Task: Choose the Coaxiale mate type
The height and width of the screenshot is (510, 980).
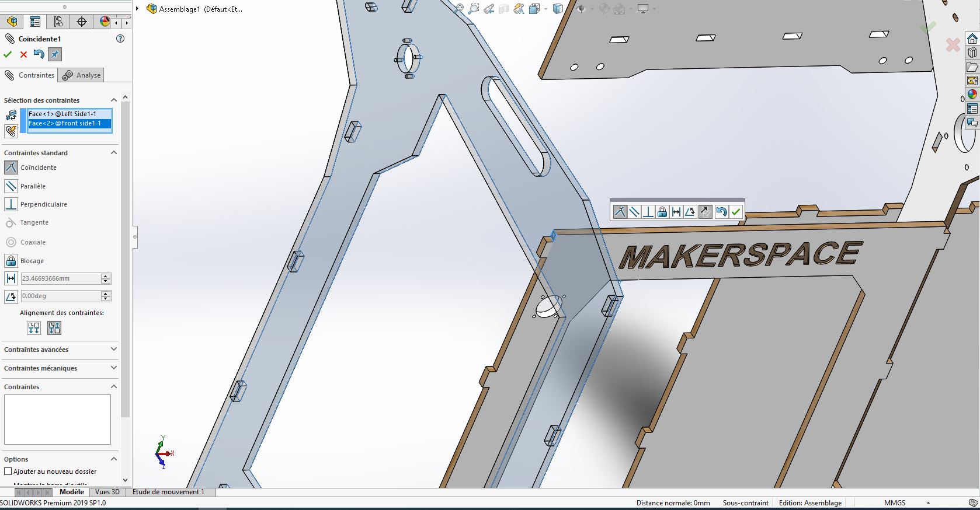Action: click(11, 242)
